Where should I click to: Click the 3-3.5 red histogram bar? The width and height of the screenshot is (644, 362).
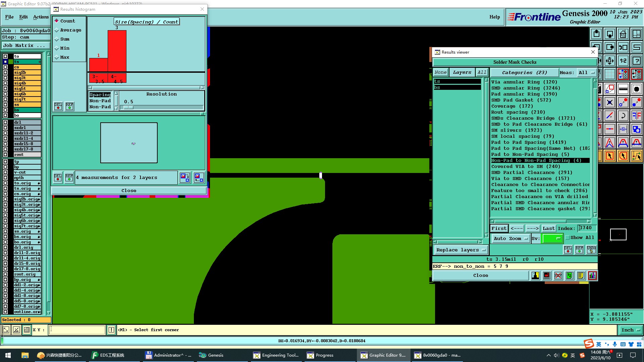99,65
